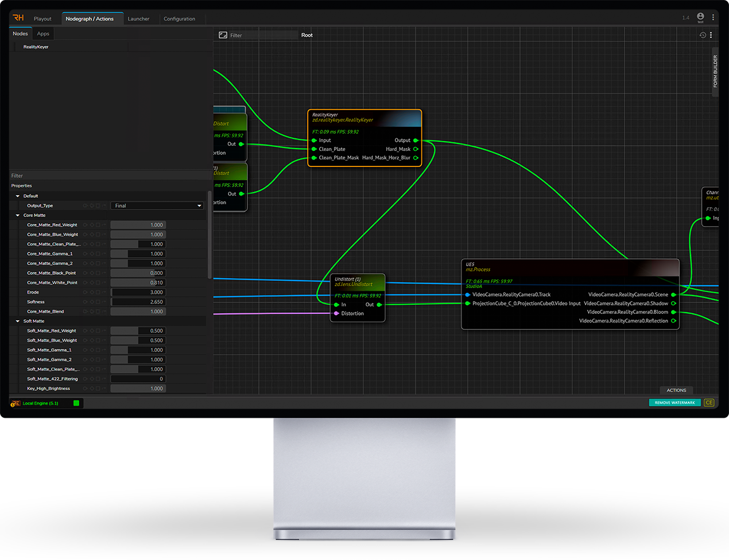This screenshot has width=729, height=560.
Task: Collapse the Core Matte property group
Action: (x=18, y=216)
